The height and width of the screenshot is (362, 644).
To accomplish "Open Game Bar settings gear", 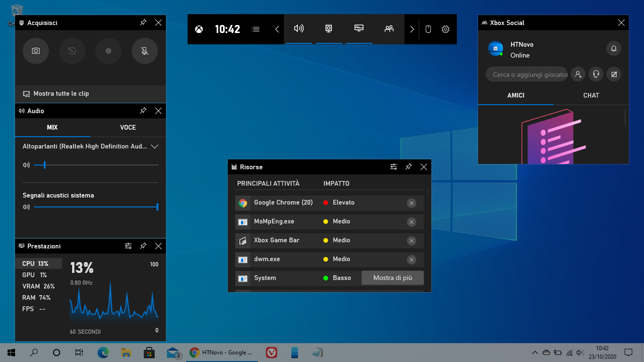I will coord(445,29).
